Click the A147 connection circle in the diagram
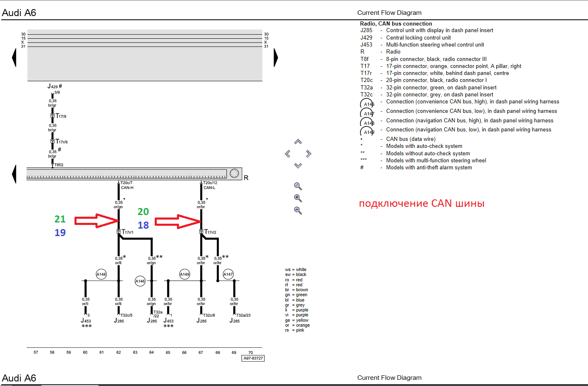 click(x=228, y=274)
